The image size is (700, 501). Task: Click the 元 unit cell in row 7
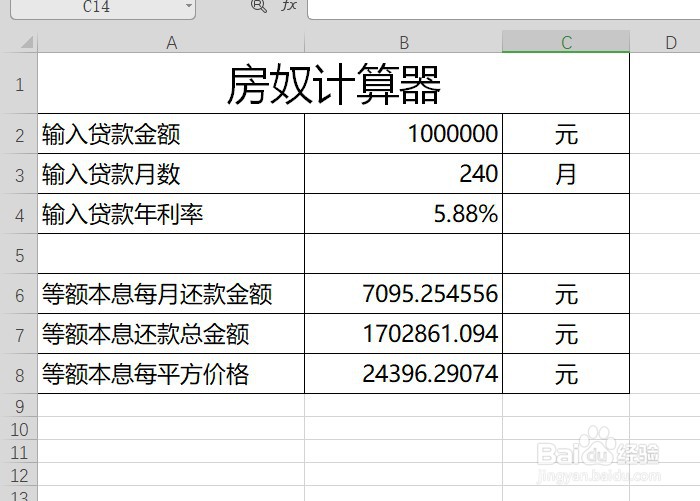566,334
